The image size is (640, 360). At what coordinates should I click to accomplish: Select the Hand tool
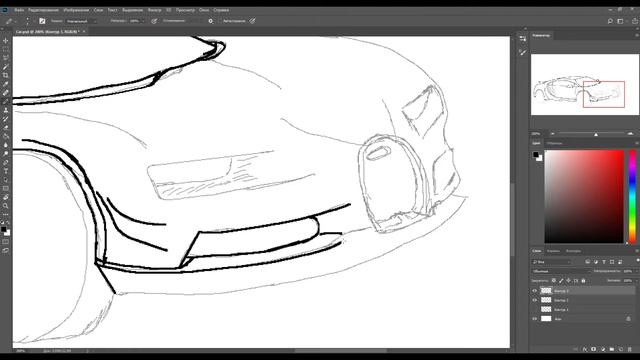(x=5, y=197)
